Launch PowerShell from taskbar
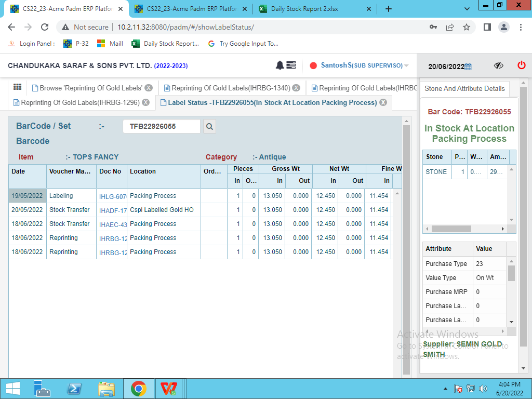532x399 pixels. (74, 389)
